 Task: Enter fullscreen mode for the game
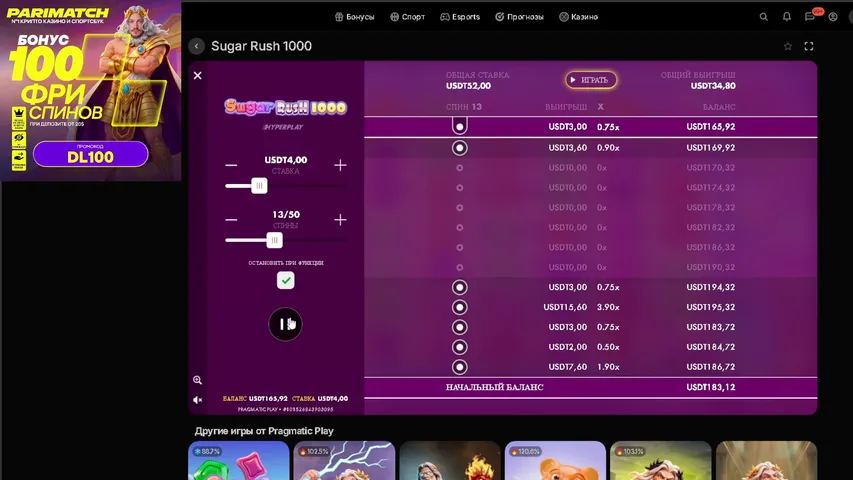tap(809, 46)
